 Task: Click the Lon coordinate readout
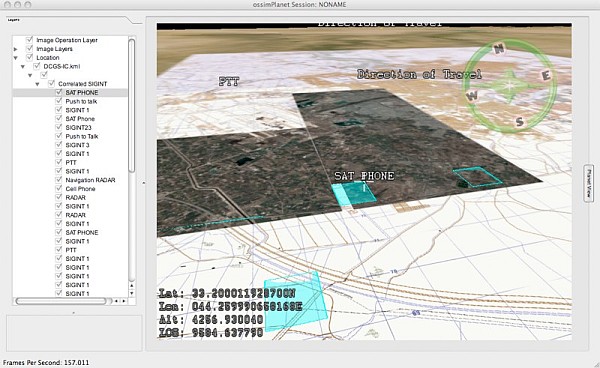click(x=230, y=306)
